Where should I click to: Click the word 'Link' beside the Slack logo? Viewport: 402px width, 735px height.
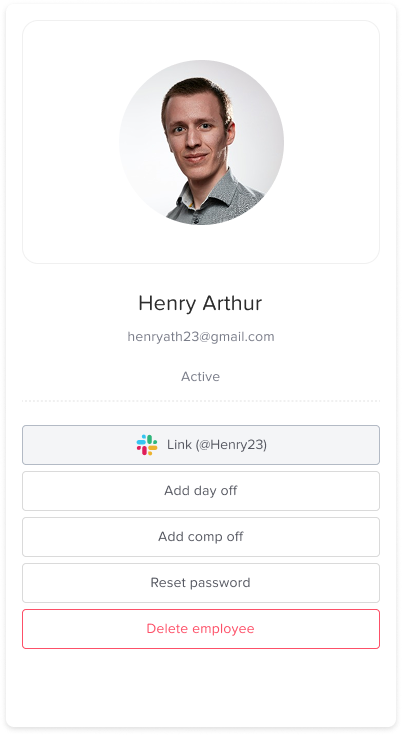point(179,445)
